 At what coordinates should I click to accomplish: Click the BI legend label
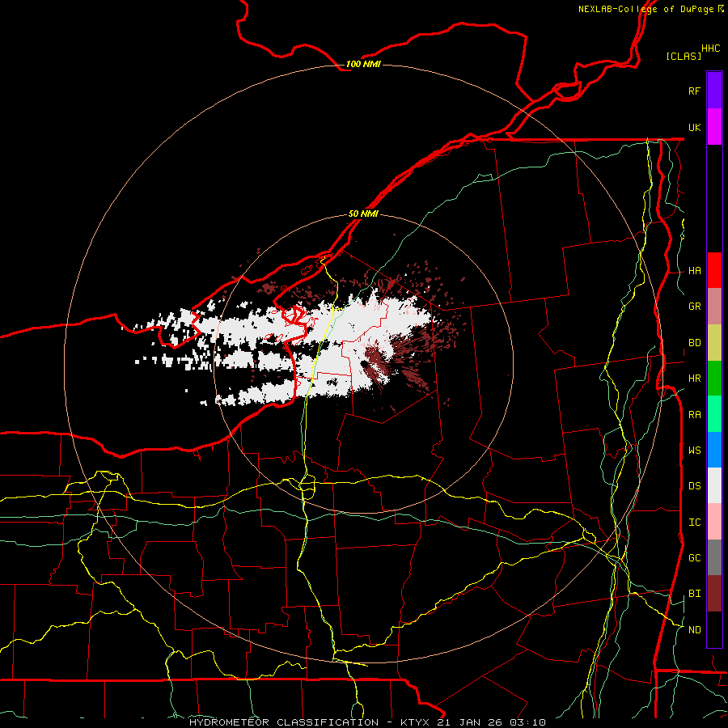point(695,594)
